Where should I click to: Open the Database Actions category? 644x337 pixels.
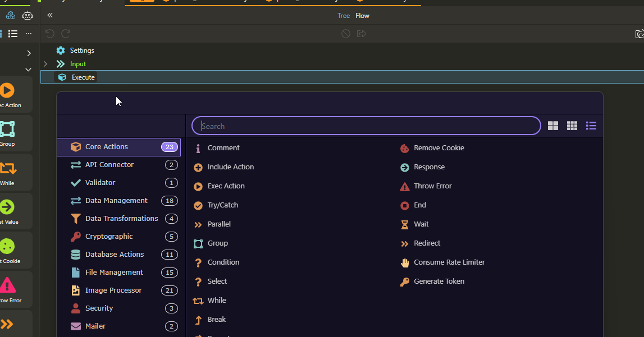tap(115, 255)
